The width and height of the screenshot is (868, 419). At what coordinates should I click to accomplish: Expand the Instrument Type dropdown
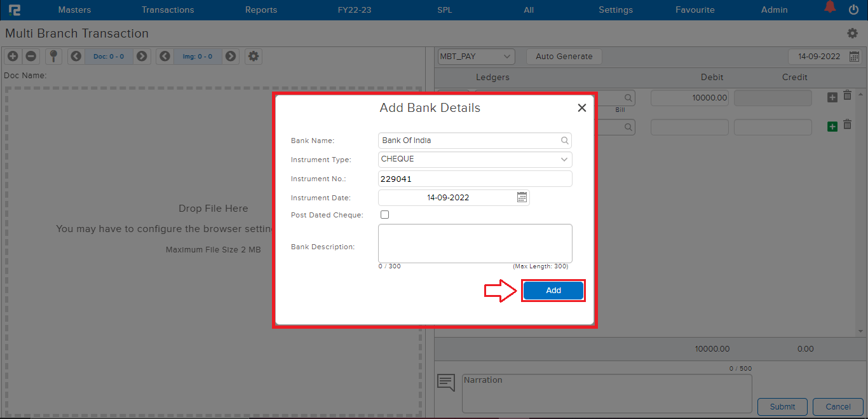tap(564, 160)
